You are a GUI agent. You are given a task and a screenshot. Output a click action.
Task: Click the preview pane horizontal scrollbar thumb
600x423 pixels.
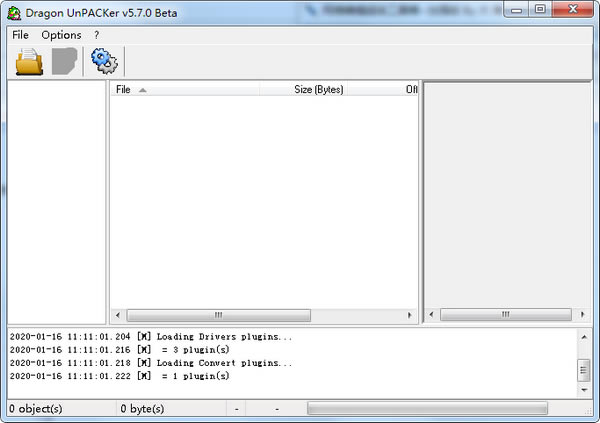point(505,315)
